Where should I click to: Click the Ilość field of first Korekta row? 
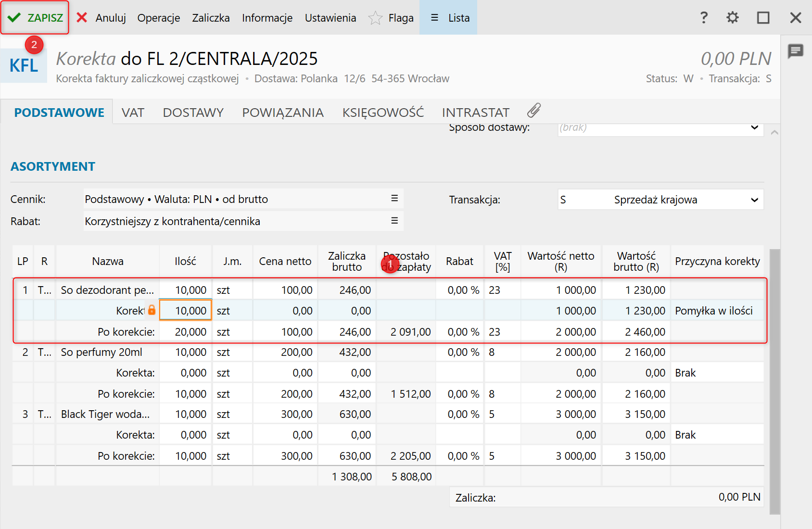[x=186, y=311]
